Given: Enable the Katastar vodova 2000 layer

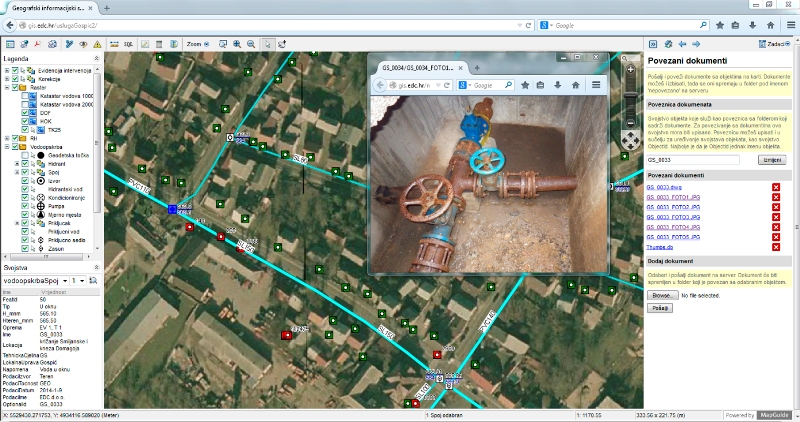Looking at the screenshot, I should (24, 104).
